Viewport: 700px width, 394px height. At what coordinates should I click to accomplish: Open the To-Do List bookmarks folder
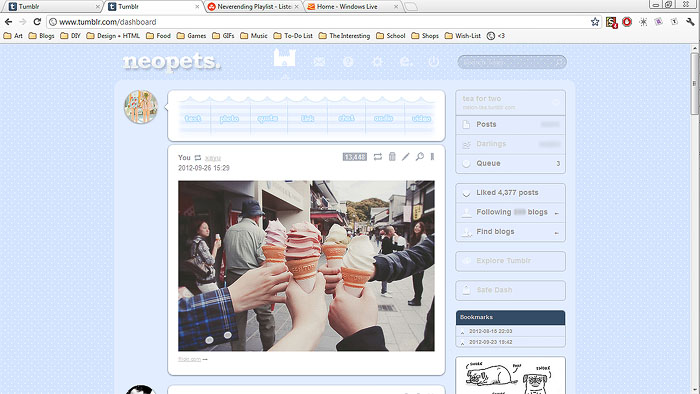tap(293, 36)
